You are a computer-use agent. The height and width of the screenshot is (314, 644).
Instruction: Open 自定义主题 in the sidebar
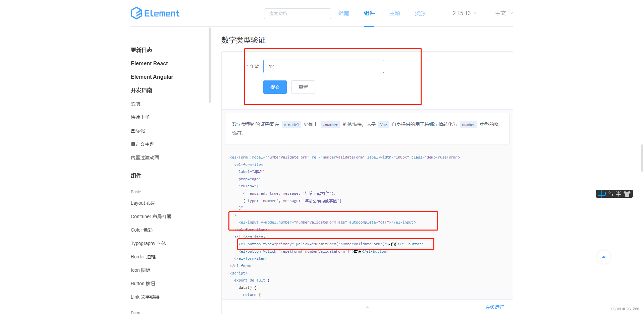coord(143,144)
